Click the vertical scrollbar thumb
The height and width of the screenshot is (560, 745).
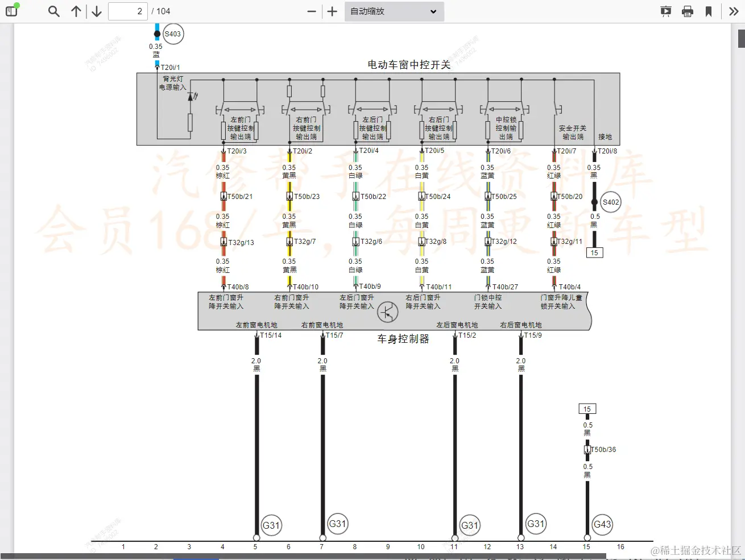[742, 39]
